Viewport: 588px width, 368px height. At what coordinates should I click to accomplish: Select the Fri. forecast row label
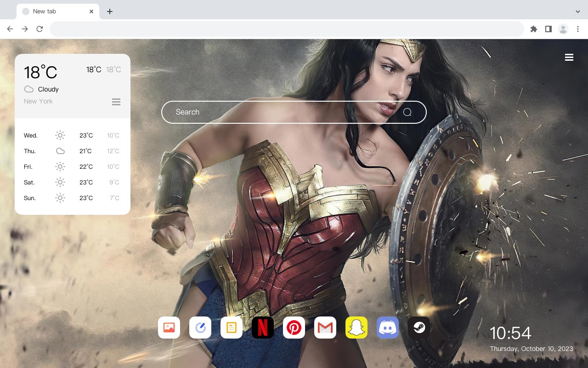[28, 167]
